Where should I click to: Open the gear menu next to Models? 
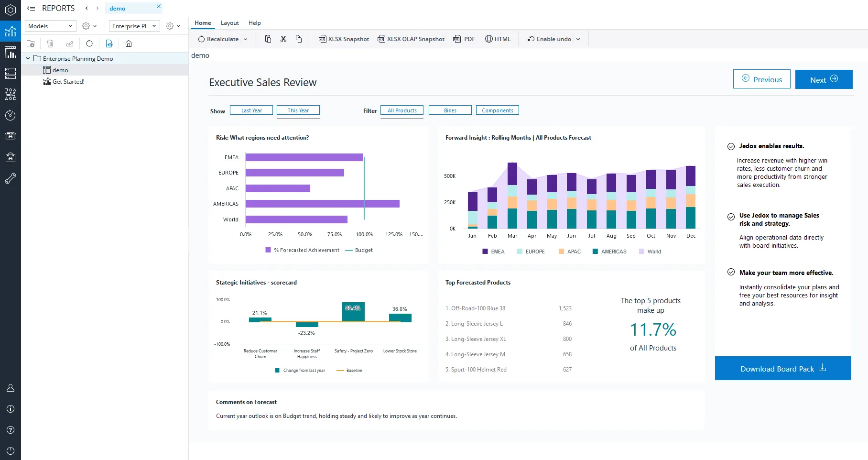coord(89,26)
